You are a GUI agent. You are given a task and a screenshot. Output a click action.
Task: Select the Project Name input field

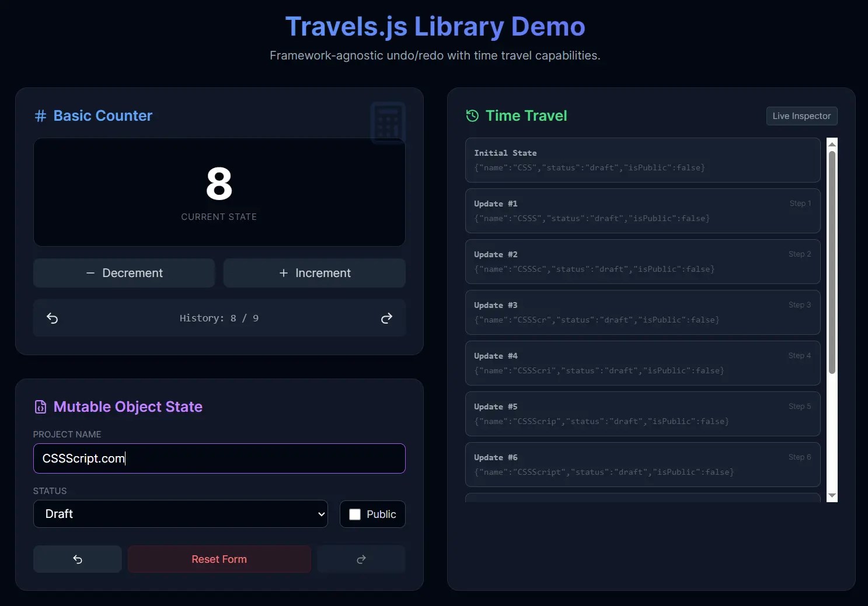pos(219,458)
